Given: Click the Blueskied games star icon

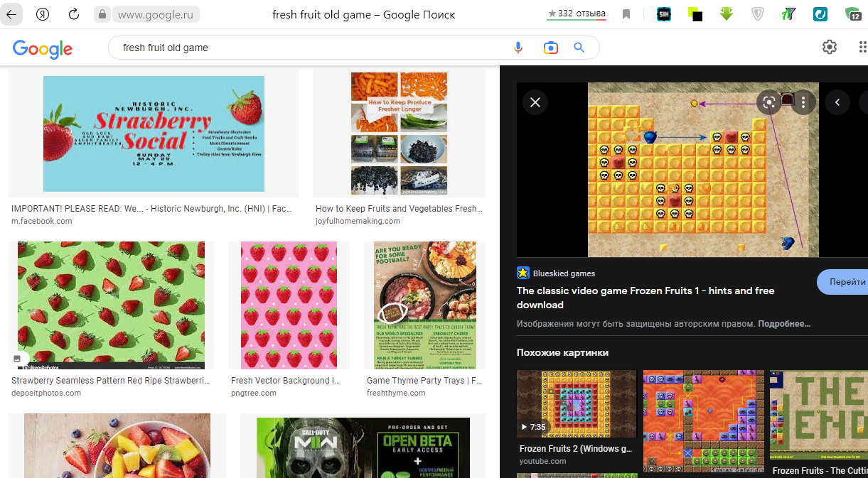Looking at the screenshot, I should coord(523,273).
